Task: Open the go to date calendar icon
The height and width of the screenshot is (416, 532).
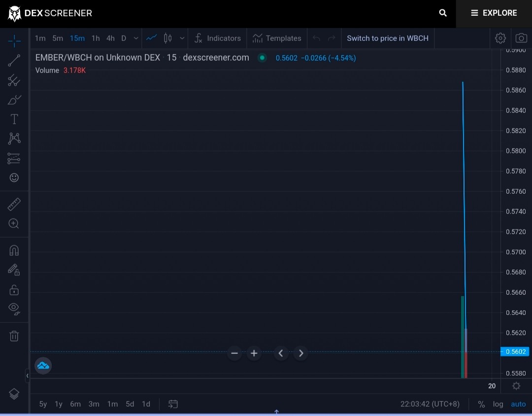Action: click(173, 404)
